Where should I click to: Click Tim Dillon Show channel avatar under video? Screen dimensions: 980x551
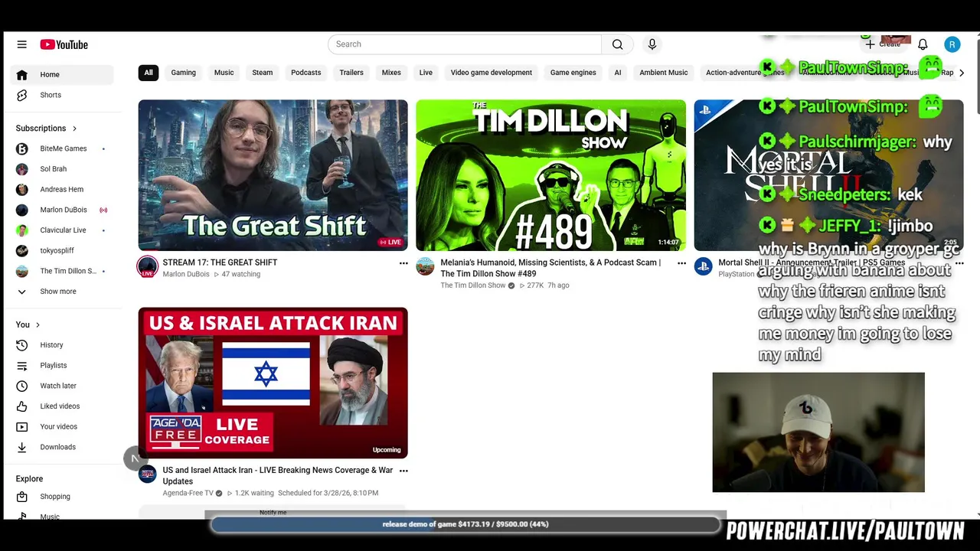425,266
